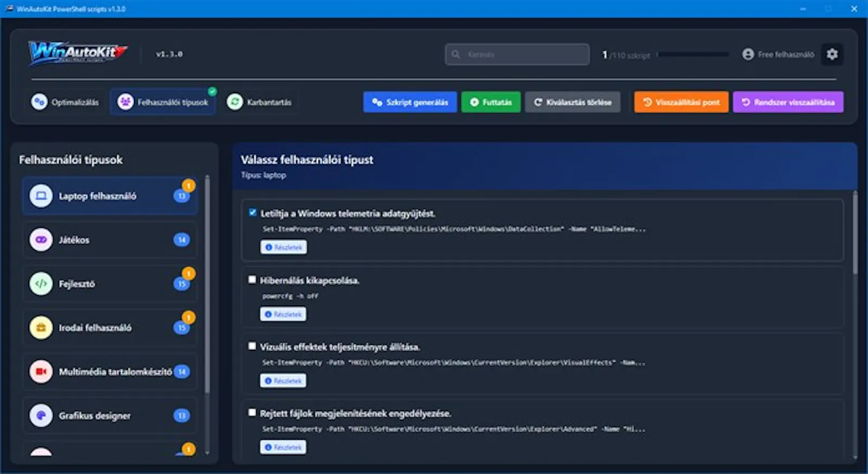The image size is (868, 474).
Task: Click the badge 13 next to Grafikus designer
Action: 182,415
